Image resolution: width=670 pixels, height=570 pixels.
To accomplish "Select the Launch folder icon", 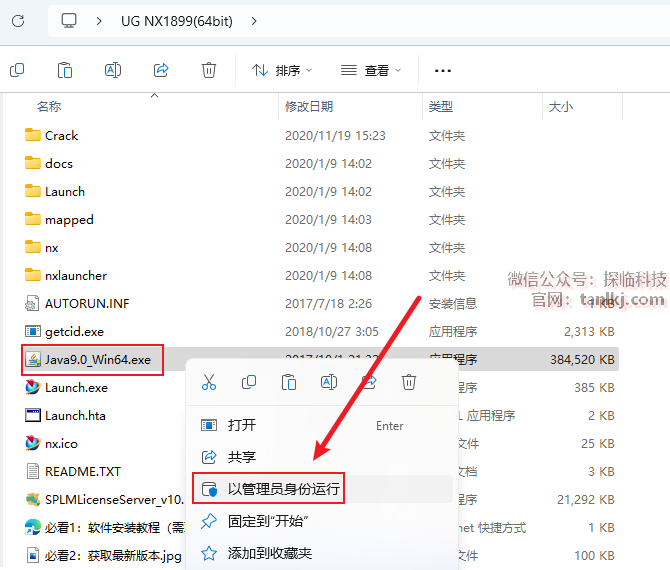I will pyautogui.click(x=33, y=191).
